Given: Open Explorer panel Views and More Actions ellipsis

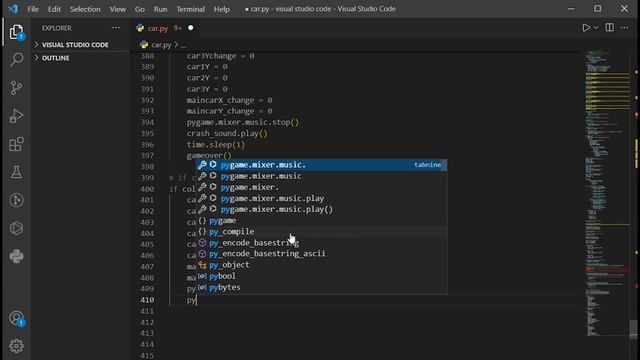Looking at the screenshot, I should click(x=116, y=28).
